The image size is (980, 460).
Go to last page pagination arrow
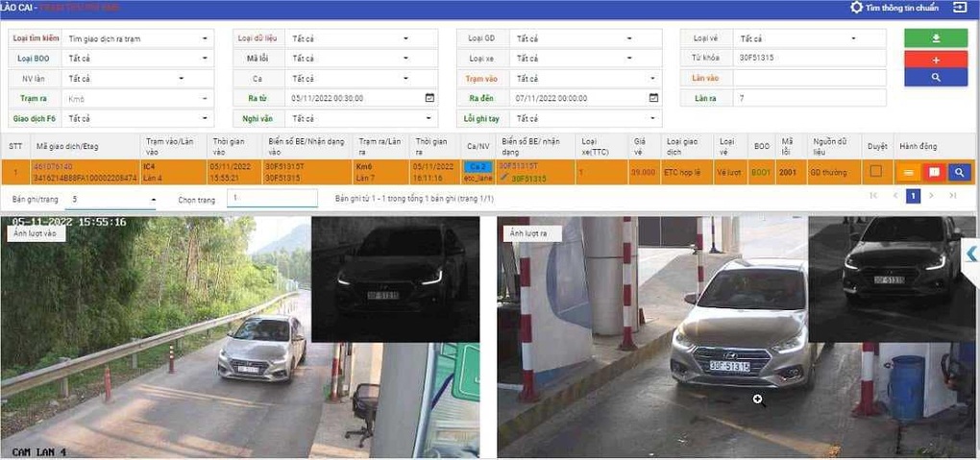tap(952, 196)
